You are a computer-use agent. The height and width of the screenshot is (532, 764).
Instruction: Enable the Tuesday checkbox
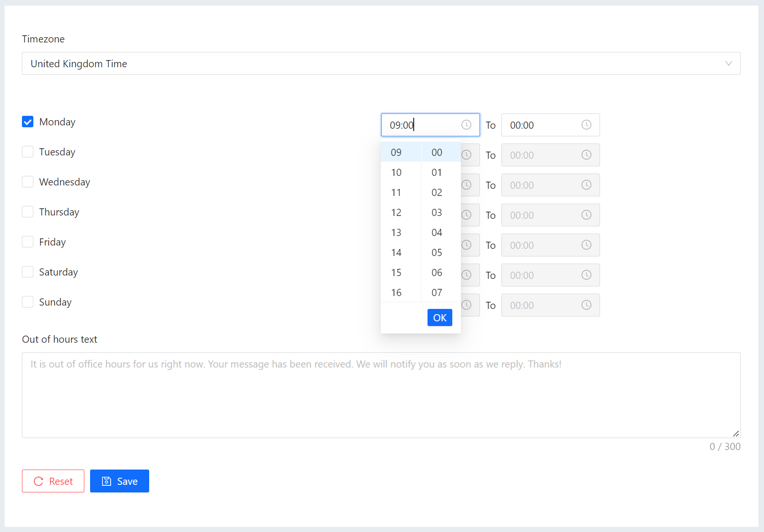[x=27, y=152]
